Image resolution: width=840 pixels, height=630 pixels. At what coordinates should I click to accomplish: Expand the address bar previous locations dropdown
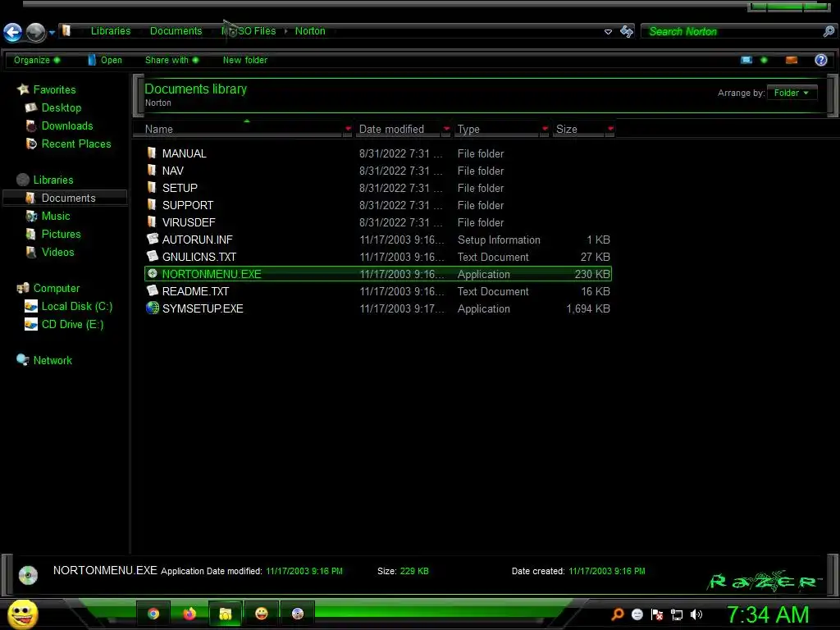pos(608,32)
